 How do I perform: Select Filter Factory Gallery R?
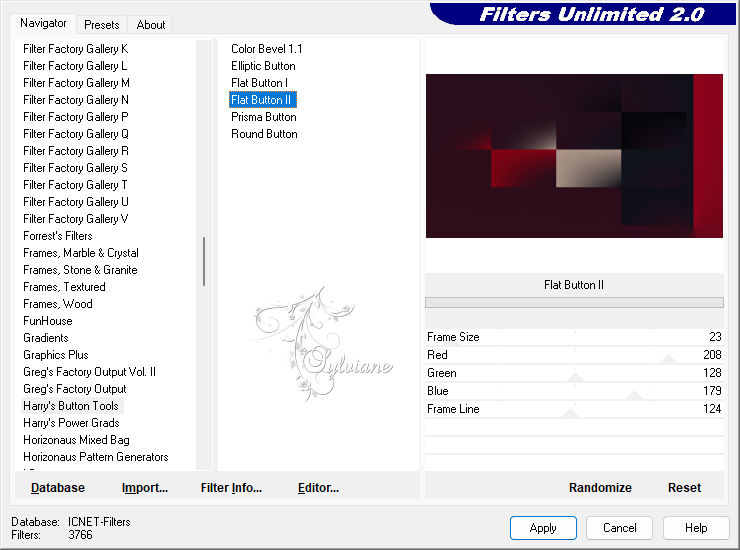click(76, 151)
